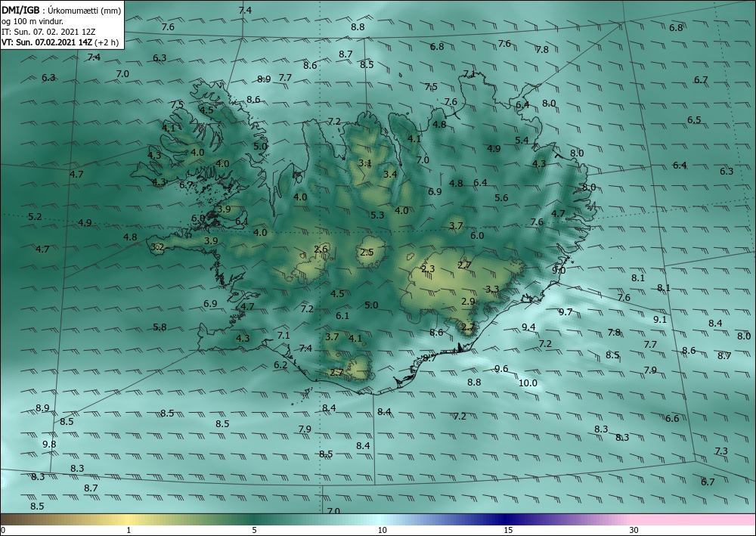
Task: Click the 5.6 map value
Action: [501, 197]
